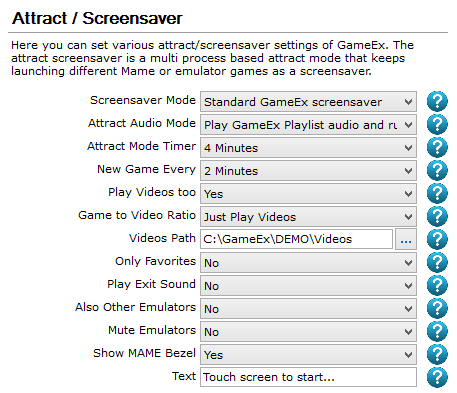This screenshot has width=457, height=393.
Task: Open Play Exit Sound dropdown
Action: [308, 286]
